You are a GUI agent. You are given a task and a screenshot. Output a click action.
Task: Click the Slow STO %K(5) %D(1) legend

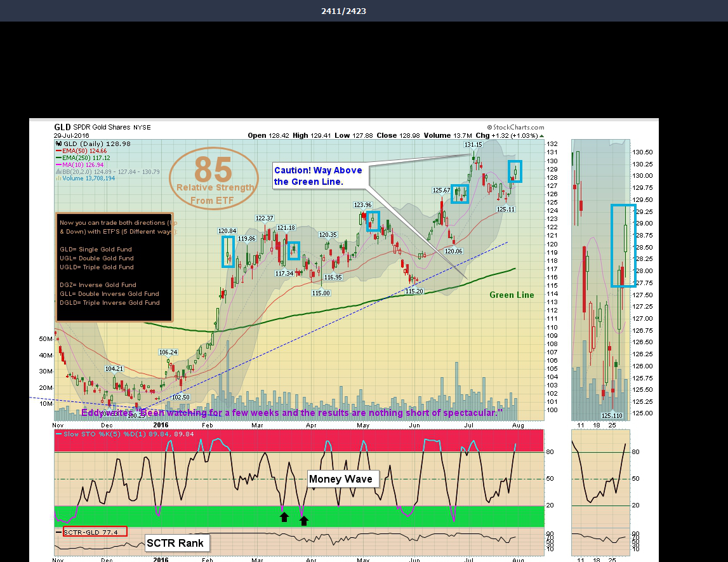125,434
